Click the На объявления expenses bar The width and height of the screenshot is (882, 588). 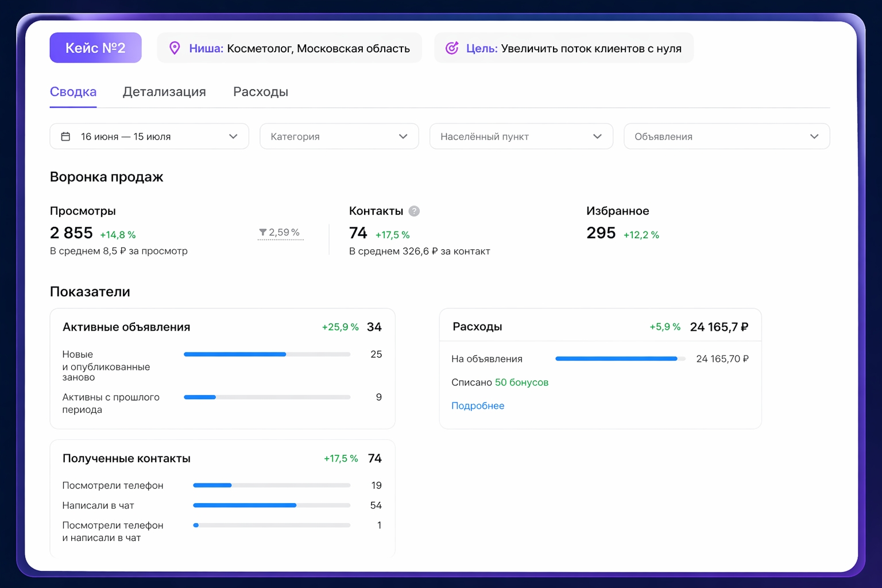(x=620, y=359)
